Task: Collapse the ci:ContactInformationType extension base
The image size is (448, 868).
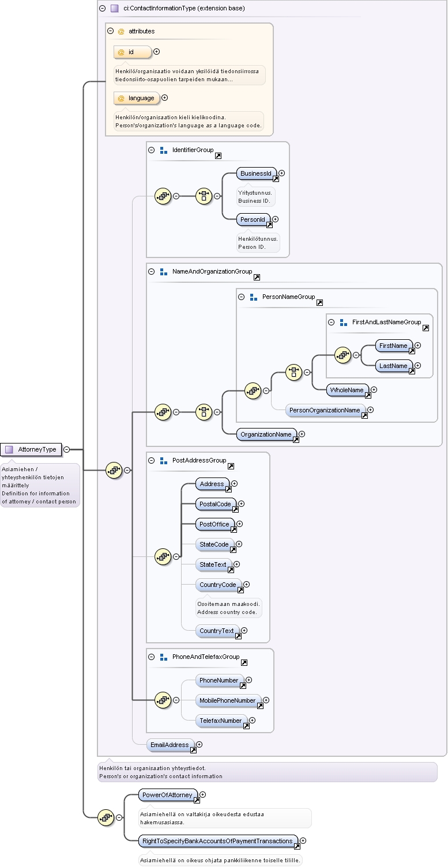Action: tap(102, 9)
